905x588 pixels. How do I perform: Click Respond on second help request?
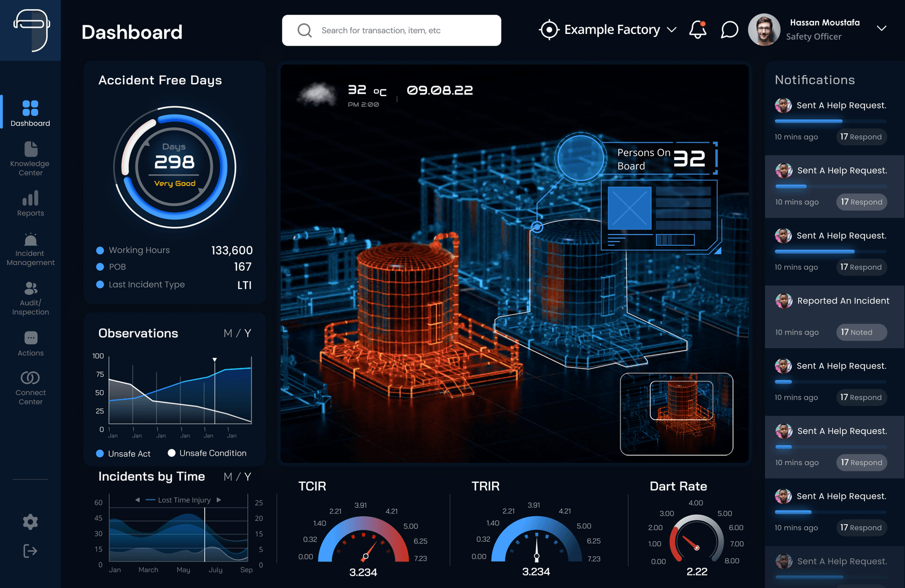[861, 202]
